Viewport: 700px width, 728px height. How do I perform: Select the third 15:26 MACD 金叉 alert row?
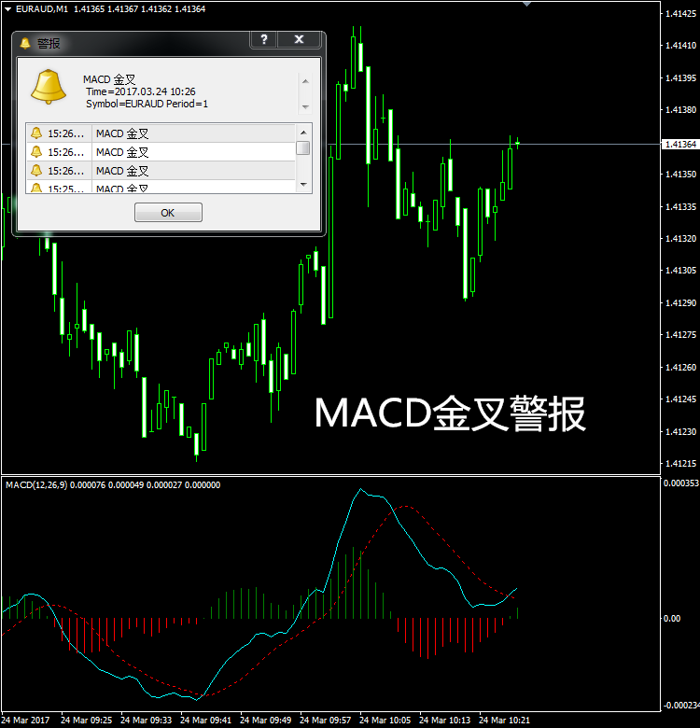[161, 171]
